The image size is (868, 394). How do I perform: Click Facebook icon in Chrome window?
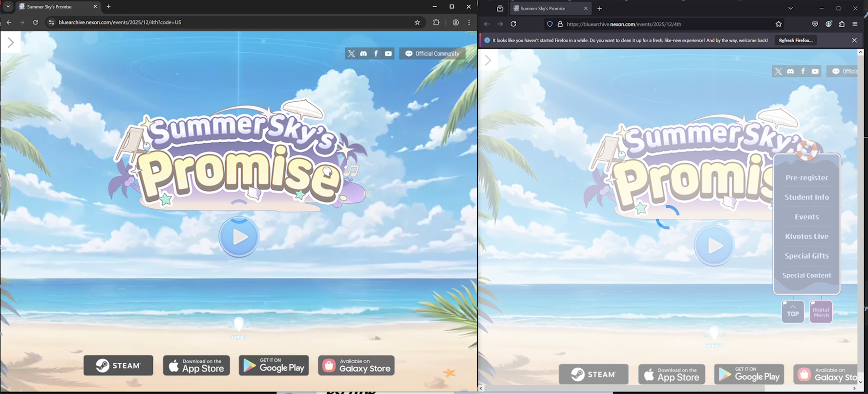point(376,54)
